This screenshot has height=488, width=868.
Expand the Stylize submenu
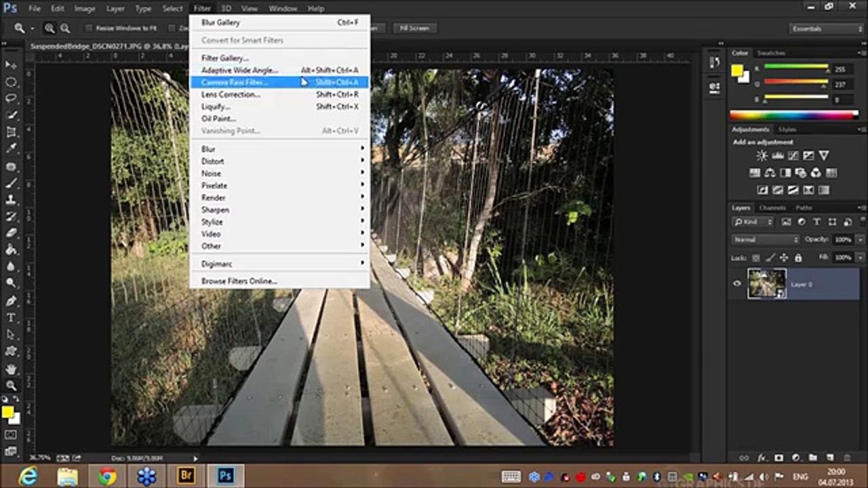tap(280, 222)
